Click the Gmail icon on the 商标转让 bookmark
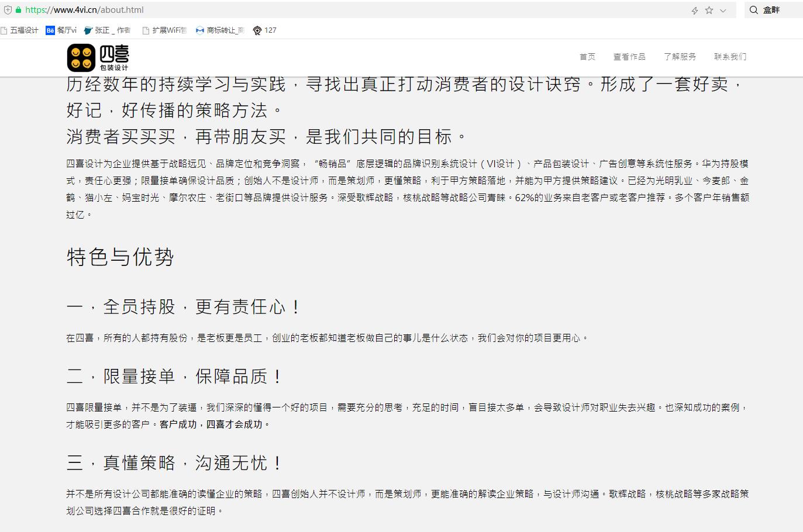803x532 pixels. 198,30
